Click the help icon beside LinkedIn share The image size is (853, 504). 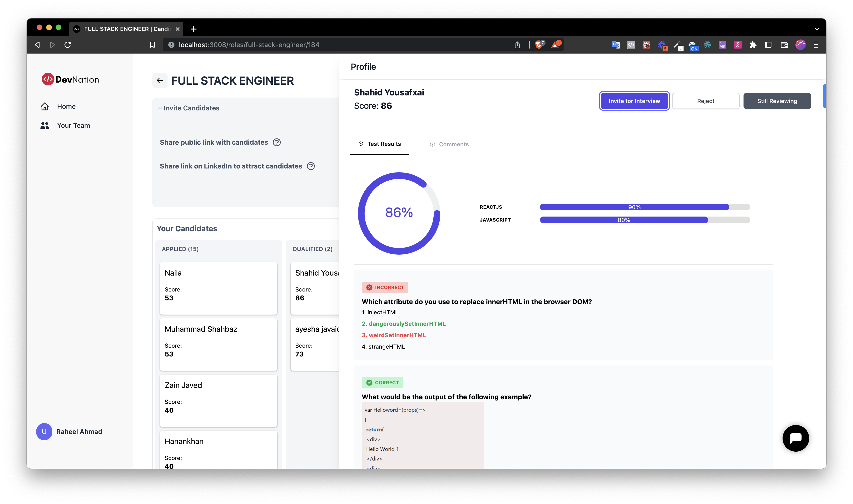click(311, 166)
